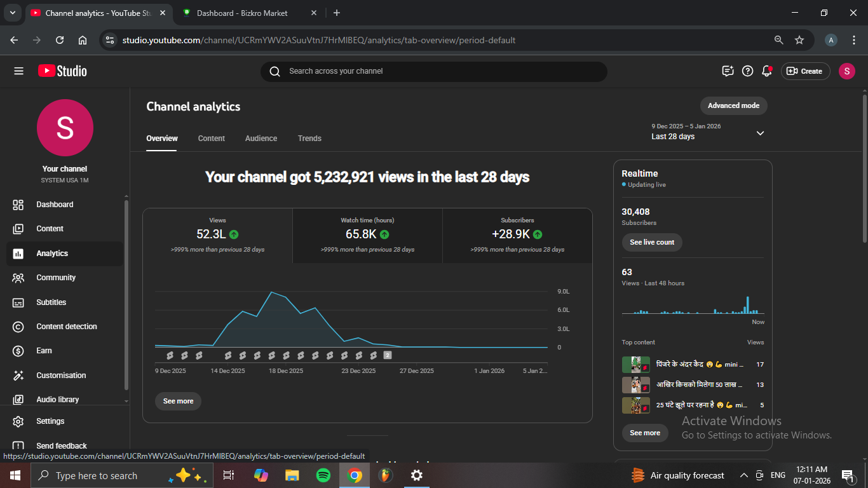Open the tab search dropdown arrow in Chrome
The image size is (868, 488).
[12, 13]
